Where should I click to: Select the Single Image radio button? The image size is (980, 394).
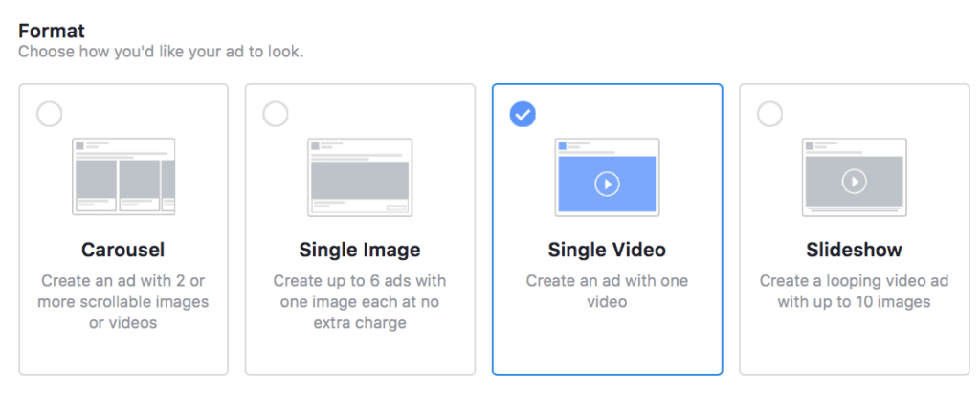(276, 115)
